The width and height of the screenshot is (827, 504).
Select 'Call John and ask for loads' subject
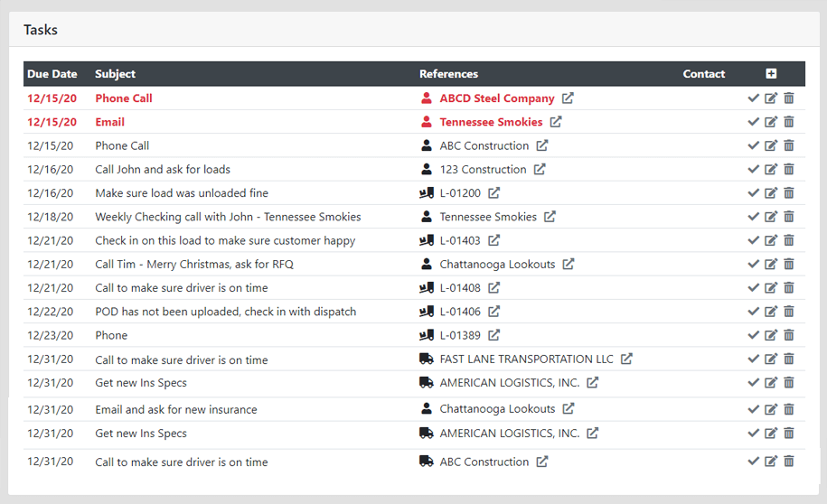[x=163, y=169]
